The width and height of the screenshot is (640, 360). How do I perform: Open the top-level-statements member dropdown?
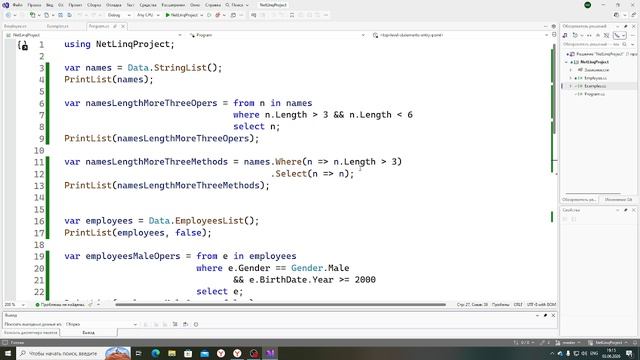(460, 35)
